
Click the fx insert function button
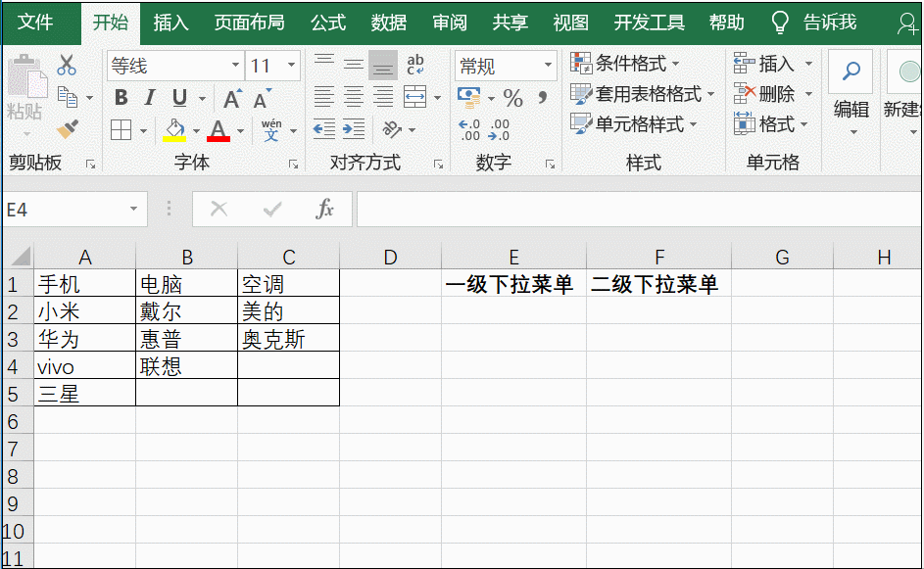[x=324, y=209]
